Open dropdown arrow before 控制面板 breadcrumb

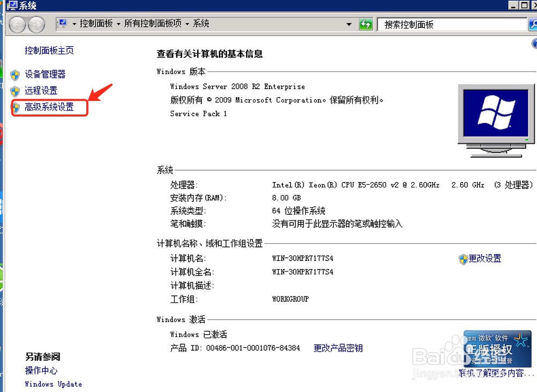[x=74, y=24]
